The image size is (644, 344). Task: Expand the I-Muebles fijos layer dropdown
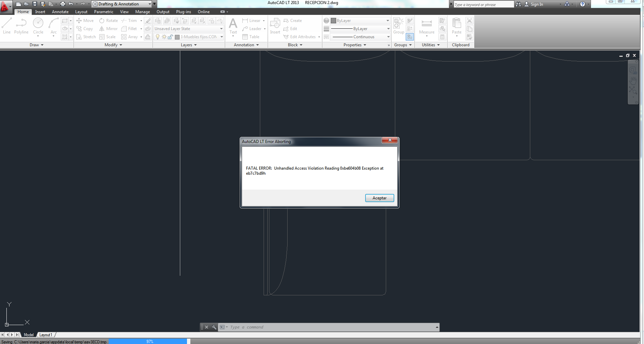tap(221, 37)
